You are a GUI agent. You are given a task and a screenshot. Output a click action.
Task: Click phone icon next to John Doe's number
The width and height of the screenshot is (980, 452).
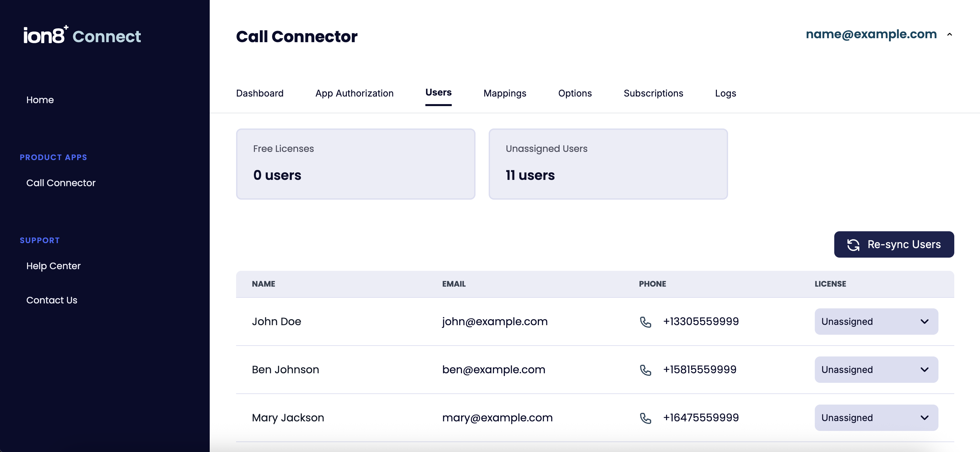[x=645, y=322]
